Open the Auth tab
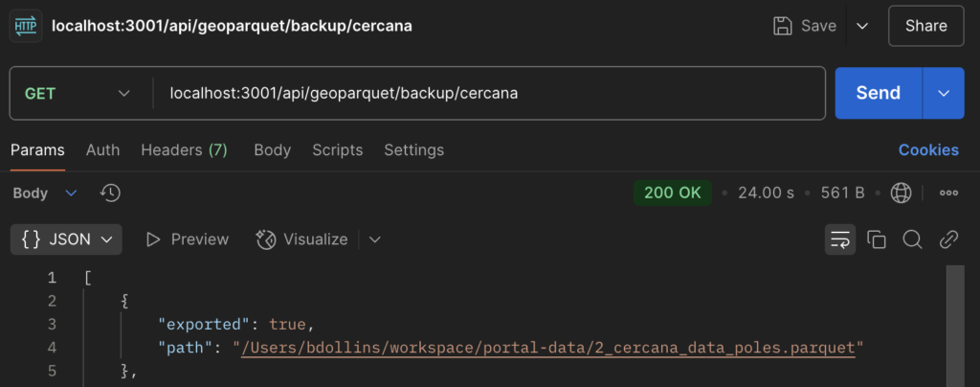The height and width of the screenshot is (387, 980). 103,150
